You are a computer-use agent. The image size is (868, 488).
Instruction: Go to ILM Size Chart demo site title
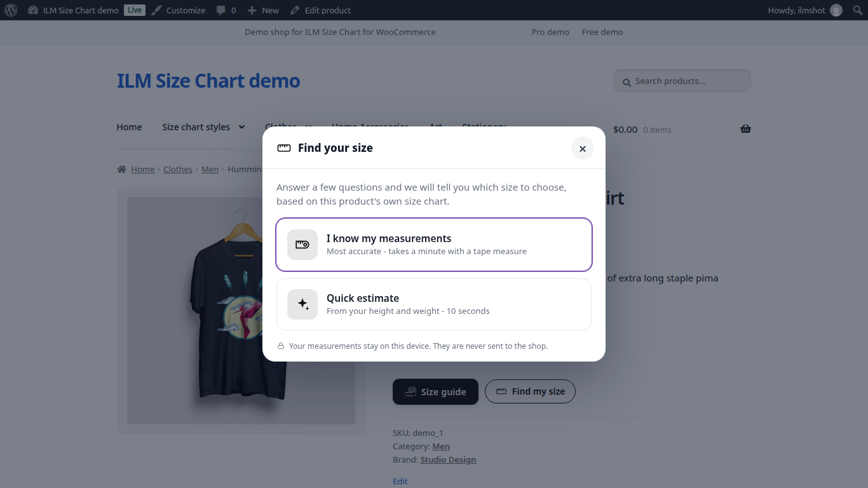tap(208, 81)
